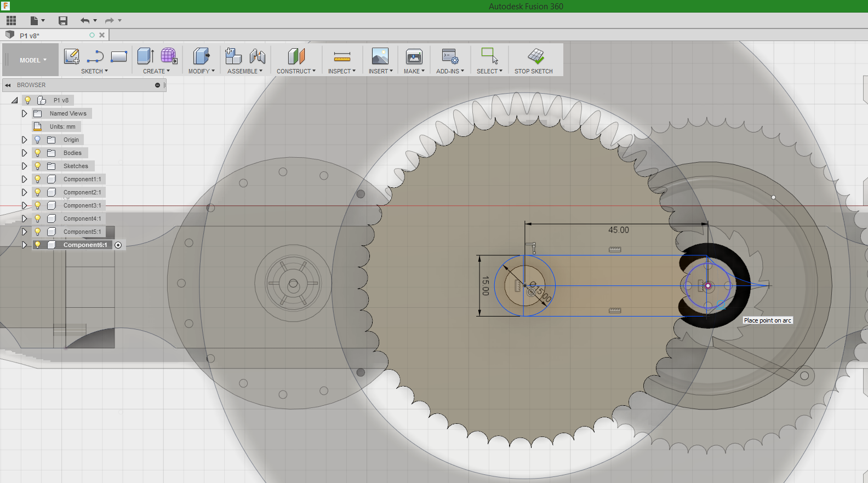Collapse the P1 v8 root node
Image resolution: width=868 pixels, height=483 pixels.
click(15, 100)
